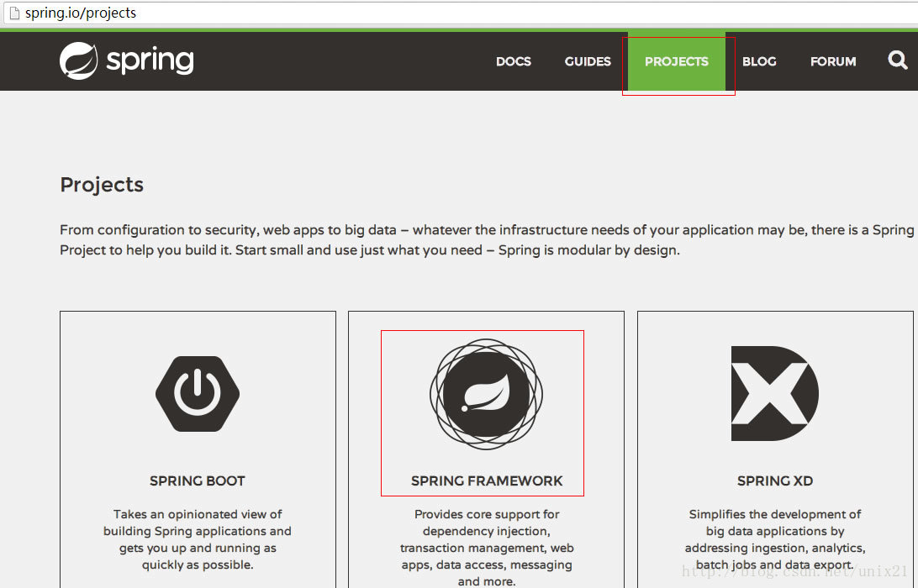Image resolution: width=918 pixels, height=588 pixels.
Task: Click the Spring XD description text
Action: coord(774,539)
